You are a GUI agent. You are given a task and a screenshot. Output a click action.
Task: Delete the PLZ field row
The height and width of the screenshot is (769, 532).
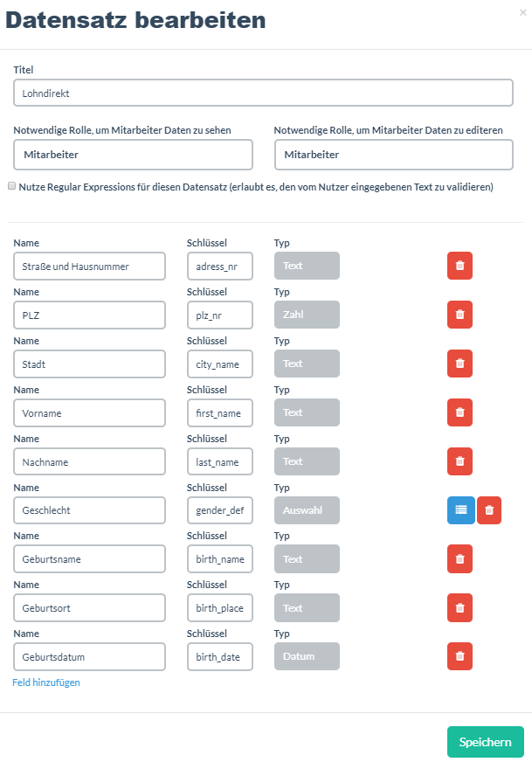[459, 315]
